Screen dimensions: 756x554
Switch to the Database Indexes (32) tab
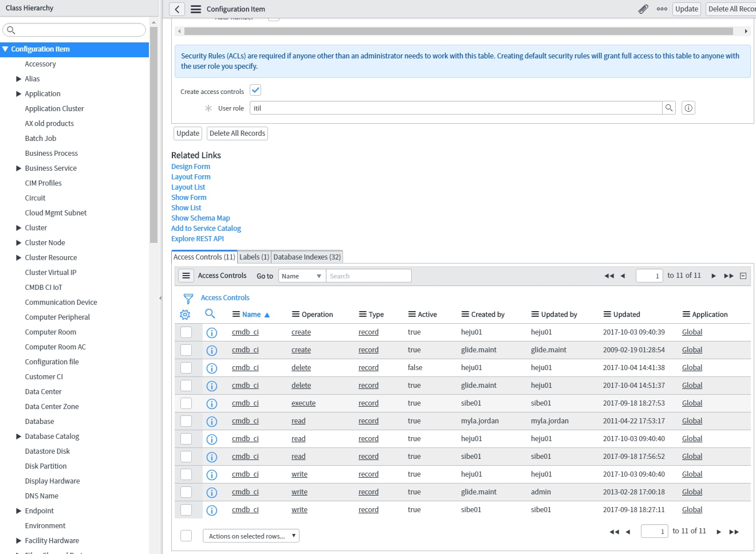click(x=307, y=257)
